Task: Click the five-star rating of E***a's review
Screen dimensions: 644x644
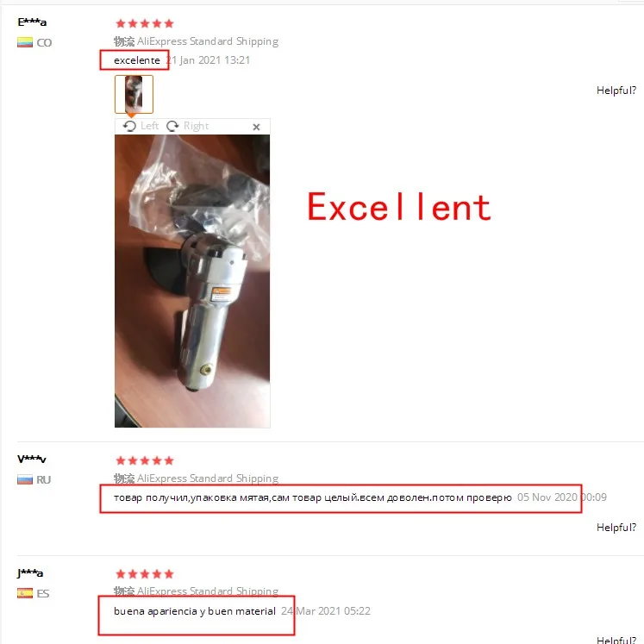Action: coord(145,23)
